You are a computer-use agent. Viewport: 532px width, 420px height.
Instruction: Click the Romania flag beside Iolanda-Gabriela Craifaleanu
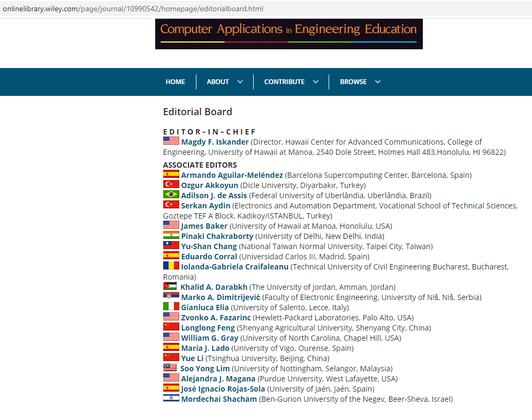pos(171,266)
